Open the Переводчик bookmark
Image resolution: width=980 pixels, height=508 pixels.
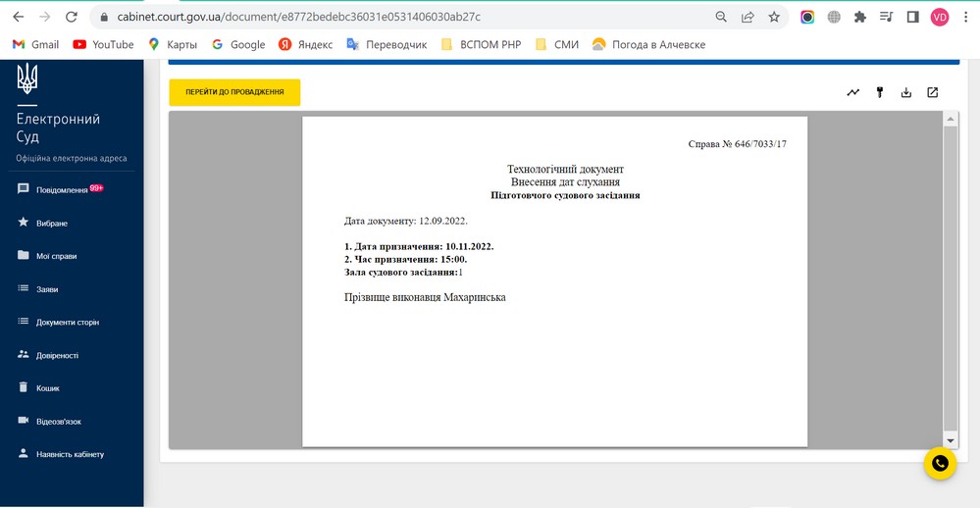point(387,44)
